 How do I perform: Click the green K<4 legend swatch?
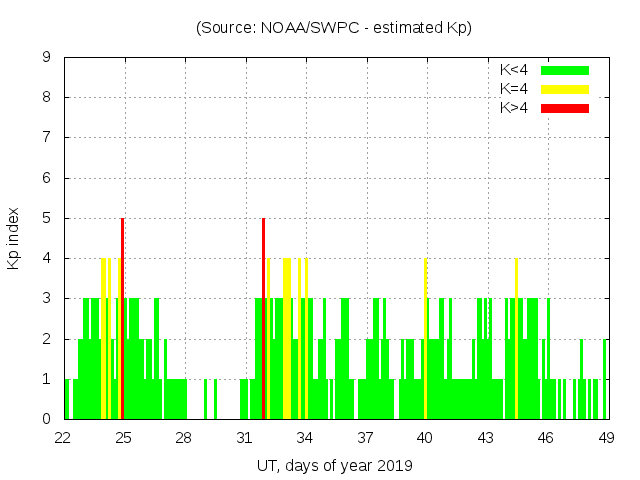tap(565, 70)
